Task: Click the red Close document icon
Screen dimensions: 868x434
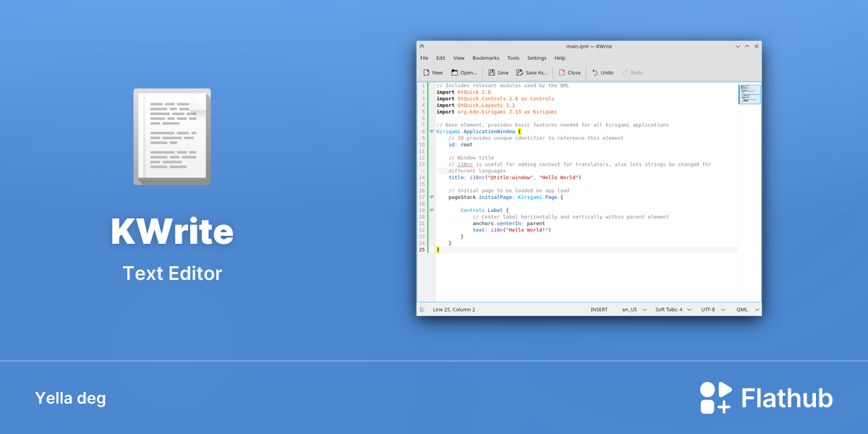Action: (562, 72)
